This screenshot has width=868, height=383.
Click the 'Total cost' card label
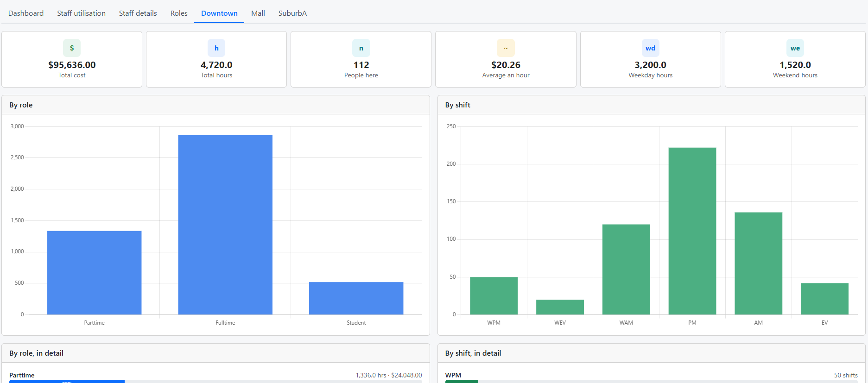tap(72, 75)
